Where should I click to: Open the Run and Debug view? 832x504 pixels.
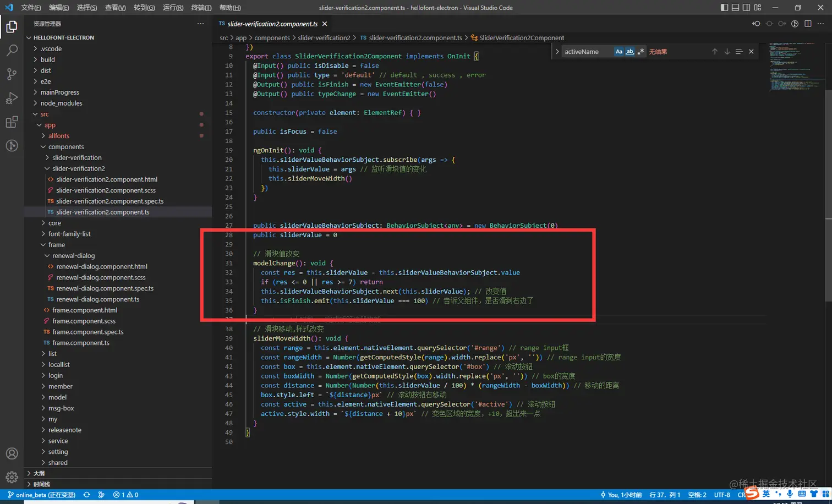click(x=12, y=98)
